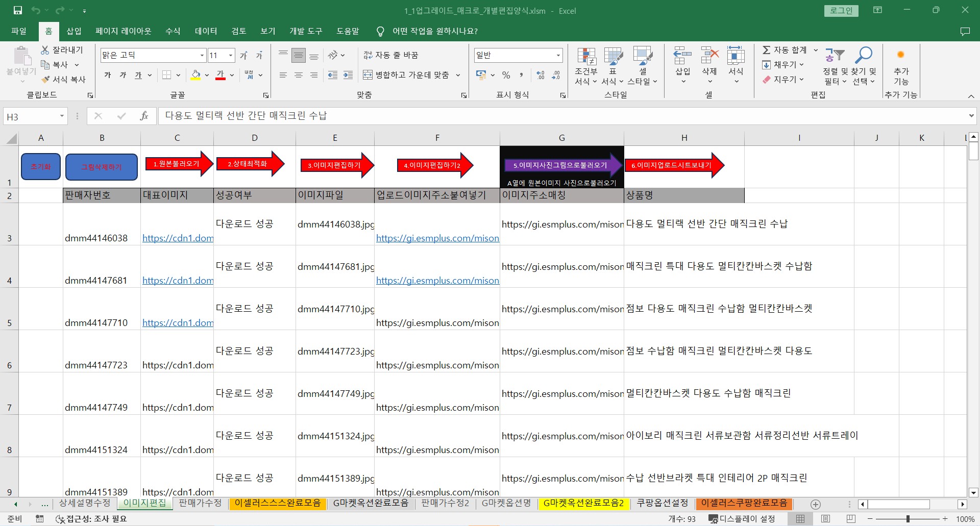Switch to page layout view in status bar
Screen dimensions: 980x526
(x=825, y=519)
